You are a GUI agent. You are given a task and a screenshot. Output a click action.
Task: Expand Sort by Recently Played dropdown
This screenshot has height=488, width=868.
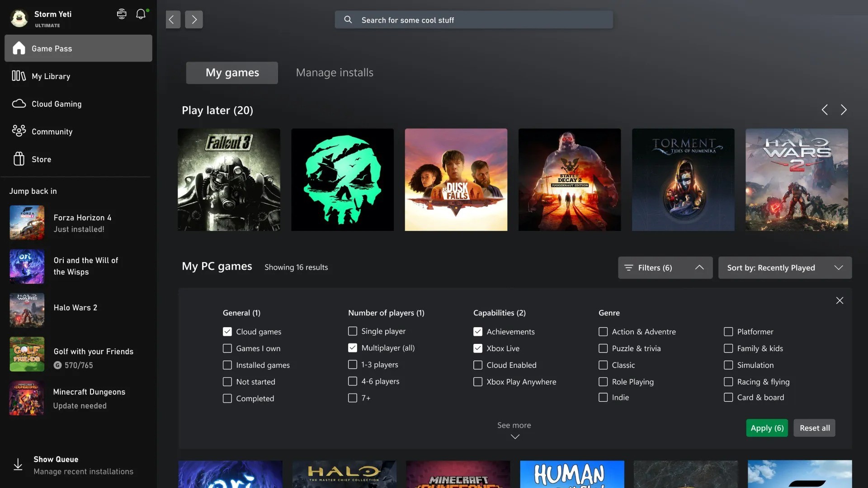pyautogui.click(x=784, y=267)
